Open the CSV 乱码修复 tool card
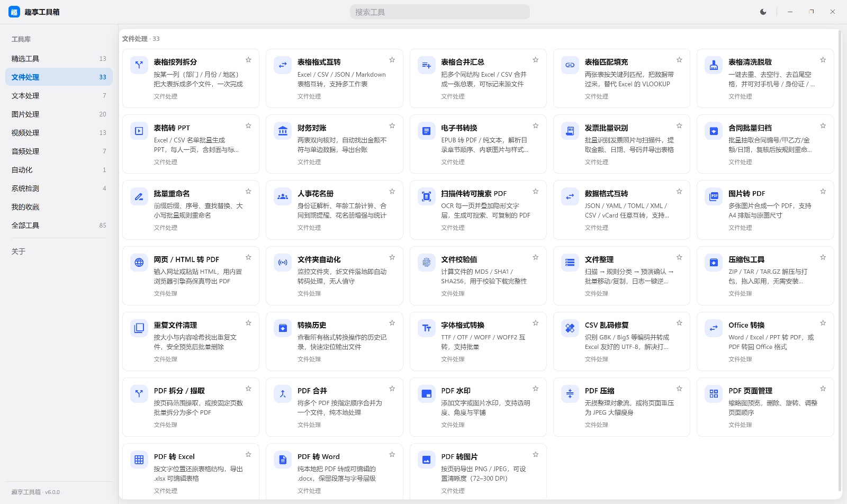 point(621,341)
